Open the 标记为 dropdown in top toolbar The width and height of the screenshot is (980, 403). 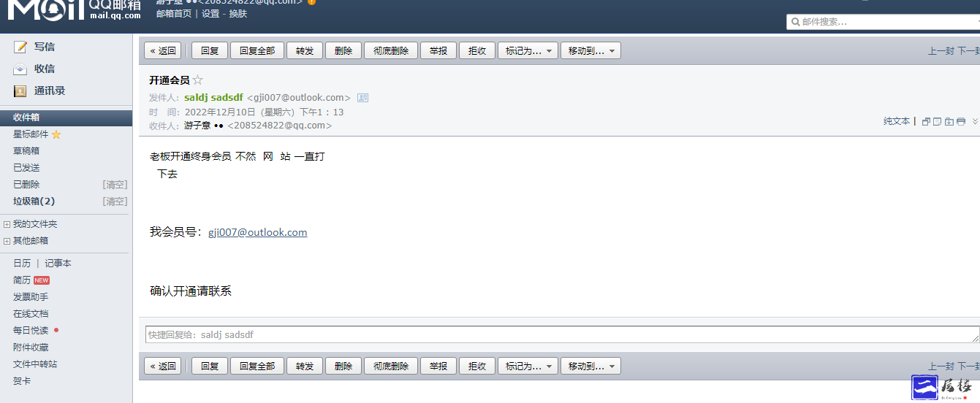pyautogui.click(x=528, y=50)
